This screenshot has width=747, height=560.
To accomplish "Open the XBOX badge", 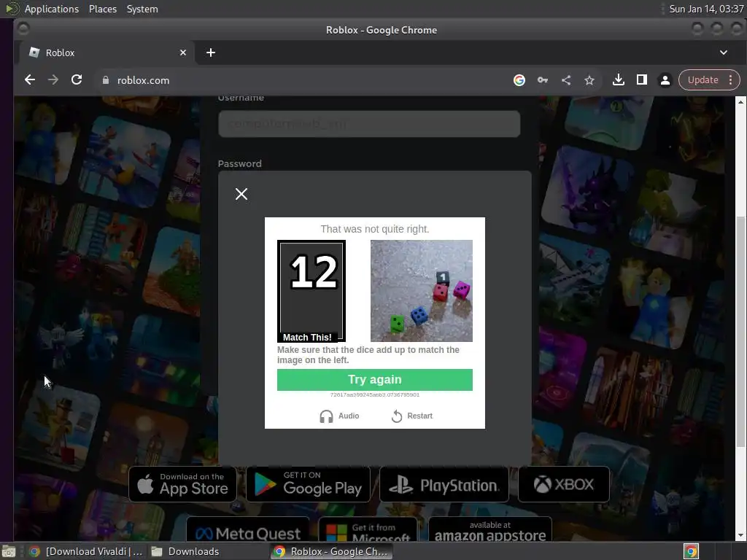I will (564, 484).
